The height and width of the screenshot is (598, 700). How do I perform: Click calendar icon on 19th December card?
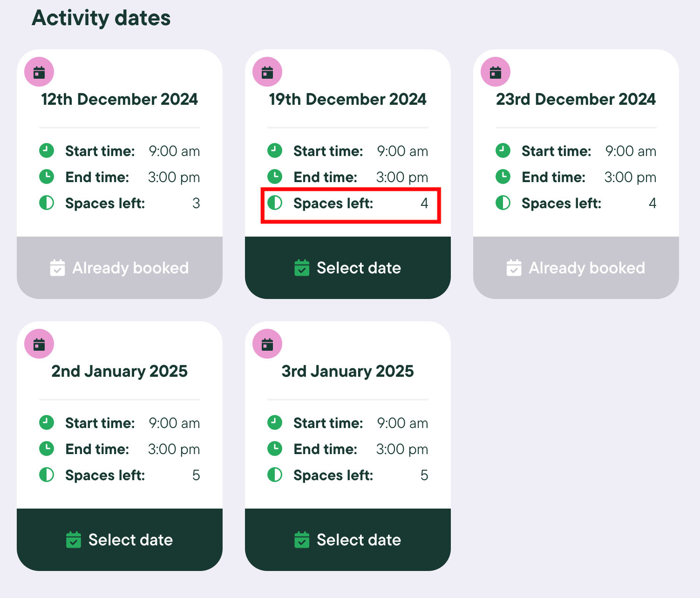(267, 72)
